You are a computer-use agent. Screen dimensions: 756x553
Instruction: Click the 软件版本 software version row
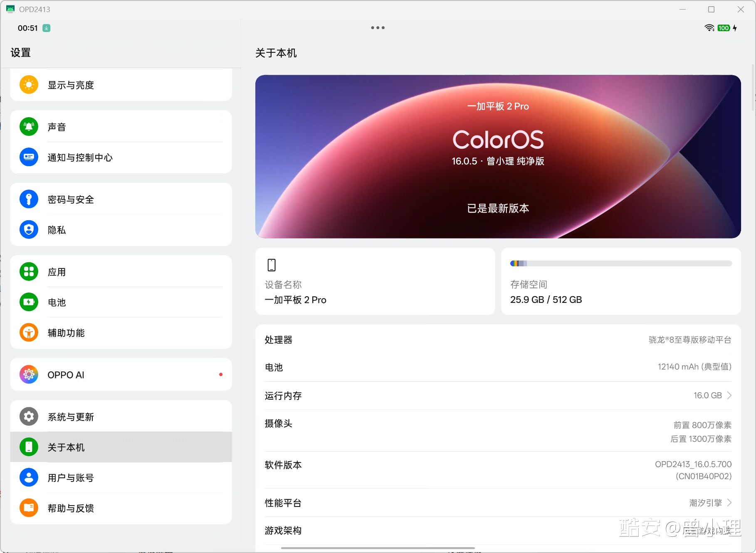[x=498, y=470]
